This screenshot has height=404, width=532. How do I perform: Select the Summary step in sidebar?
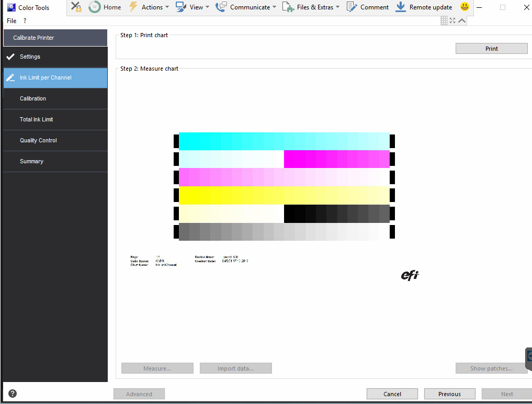coord(31,161)
